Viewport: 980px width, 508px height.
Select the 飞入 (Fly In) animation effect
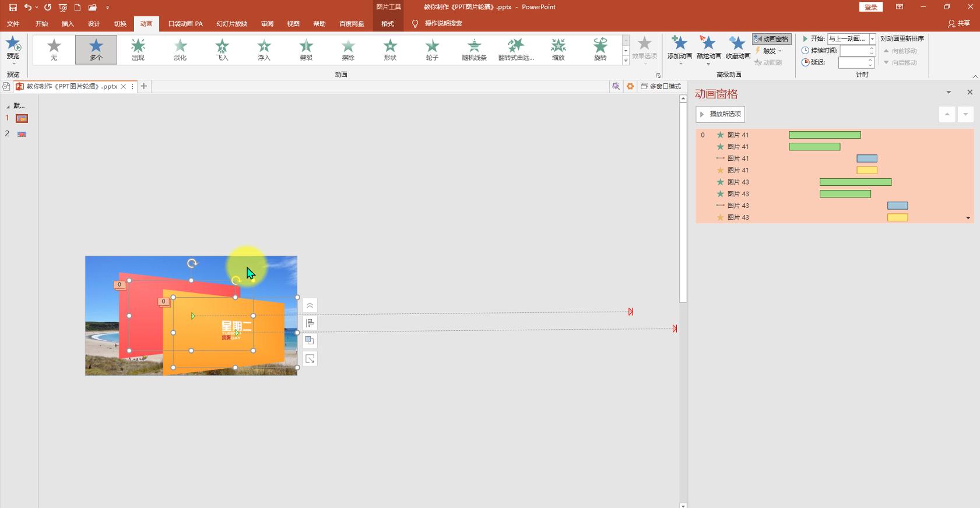[x=222, y=49]
